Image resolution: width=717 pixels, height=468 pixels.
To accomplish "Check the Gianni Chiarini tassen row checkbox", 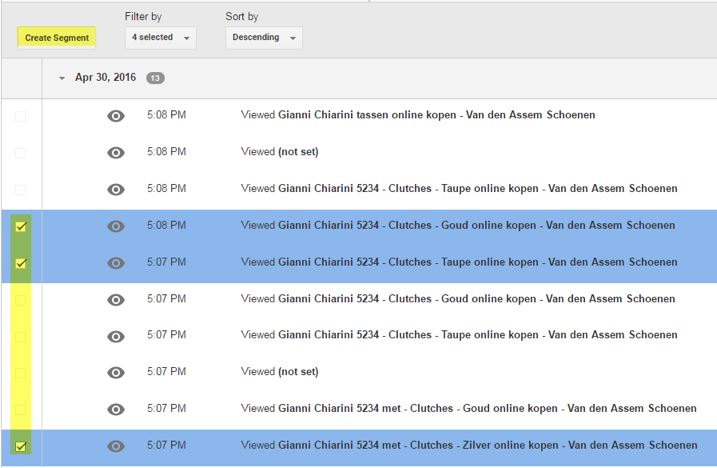I will click(x=21, y=116).
